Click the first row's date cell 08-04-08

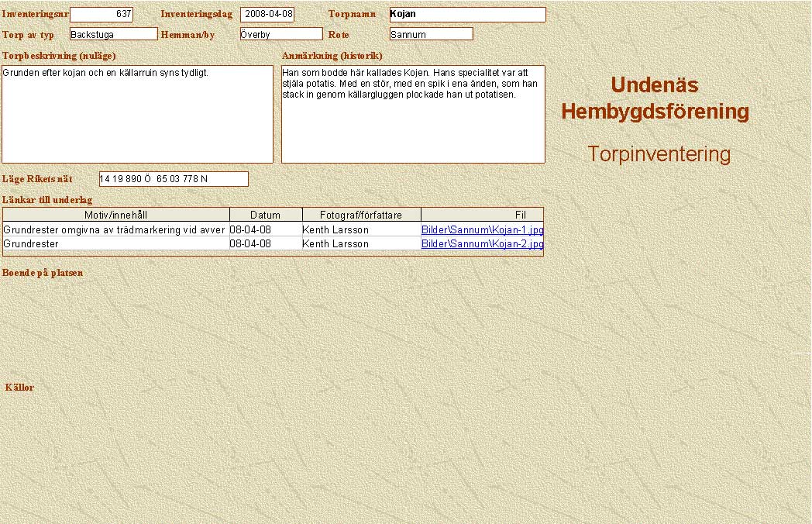(x=264, y=230)
